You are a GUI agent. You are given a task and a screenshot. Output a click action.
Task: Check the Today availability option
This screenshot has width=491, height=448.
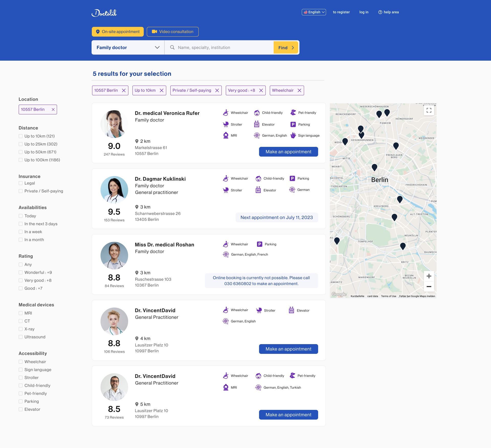21,216
